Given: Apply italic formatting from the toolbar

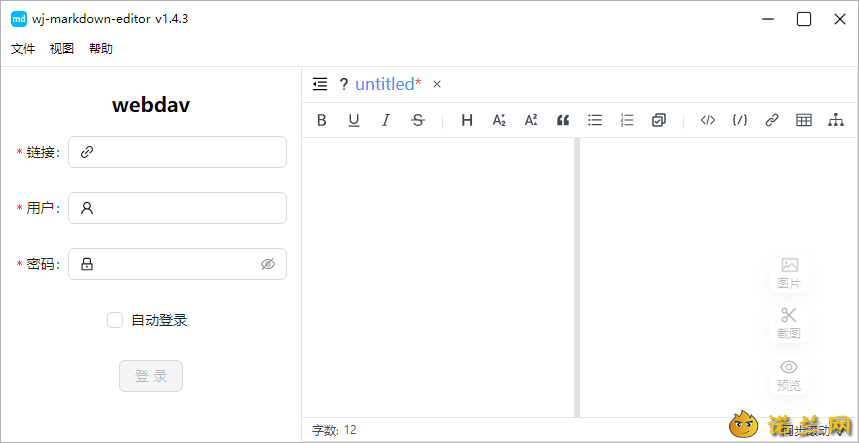Looking at the screenshot, I should [386, 120].
